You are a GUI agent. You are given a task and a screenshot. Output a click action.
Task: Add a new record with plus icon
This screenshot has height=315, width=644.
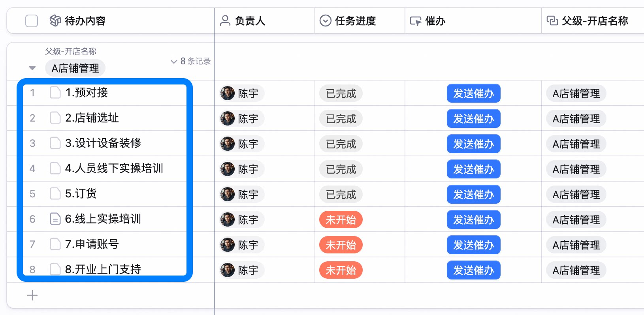pos(32,295)
